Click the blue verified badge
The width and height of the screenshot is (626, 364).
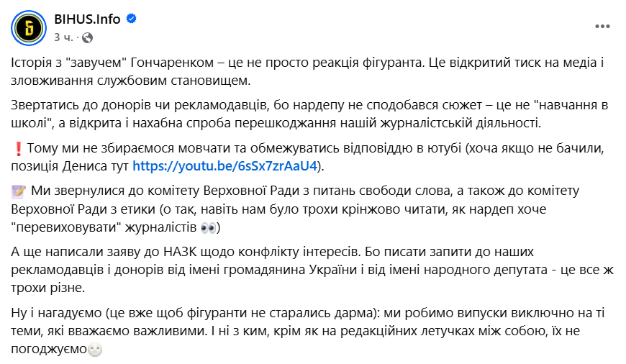132,19
